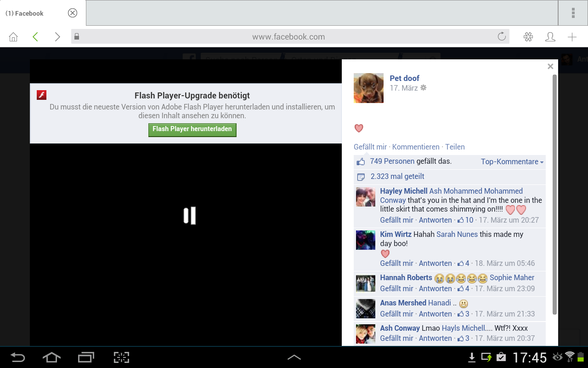Open Anas Mershed's profile name
The image size is (588, 368).
[x=403, y=303]
